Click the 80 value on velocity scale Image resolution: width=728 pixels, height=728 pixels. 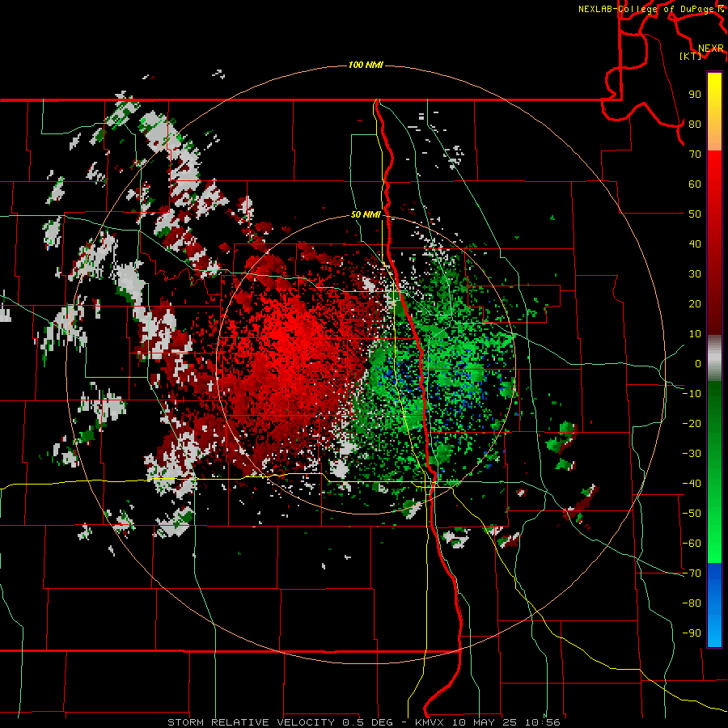point(695,124)
